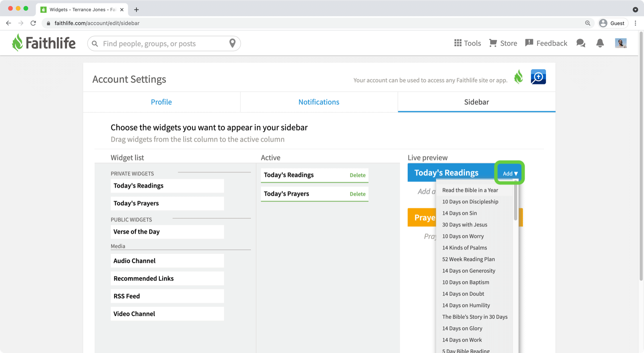The width and height of the screenshot is (644, 353).
Task: Click the site lock icon in address bar
Action: pos(48,23)
